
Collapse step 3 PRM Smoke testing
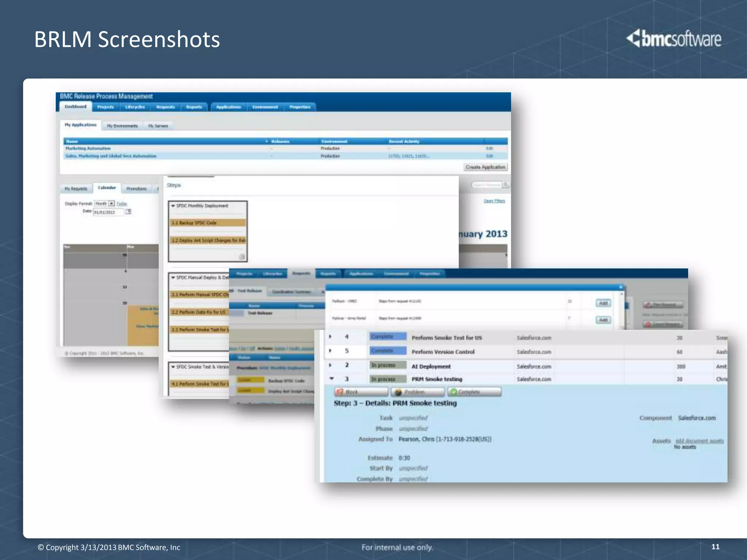[x=331, y=378]
